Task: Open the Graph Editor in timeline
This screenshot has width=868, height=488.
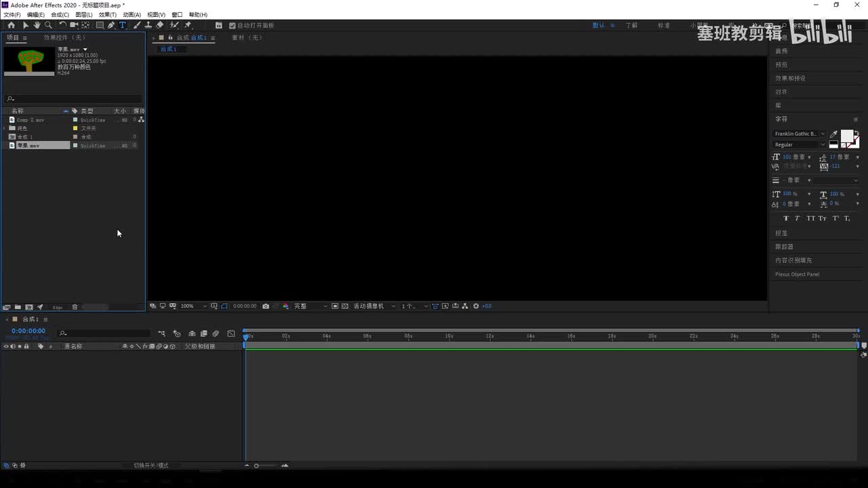Action: click(x=231, y=333)
